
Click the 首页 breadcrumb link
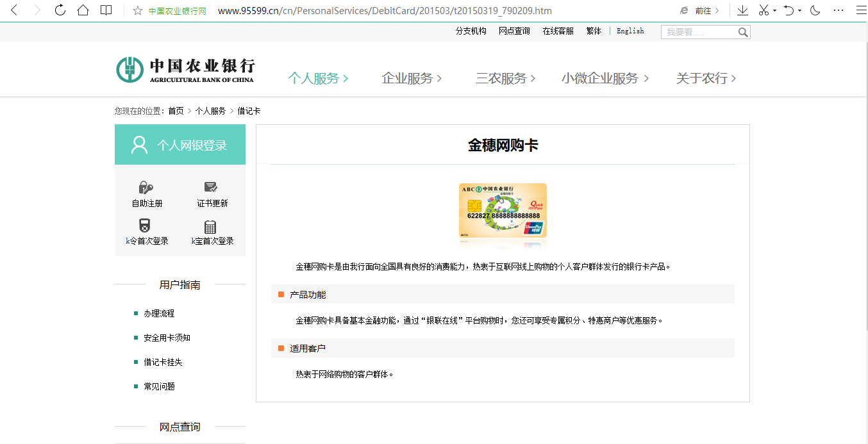click(x=176, y=111)
